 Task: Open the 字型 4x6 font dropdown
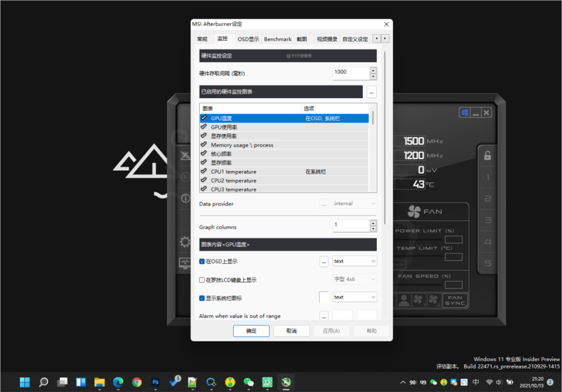pos(354,279)
